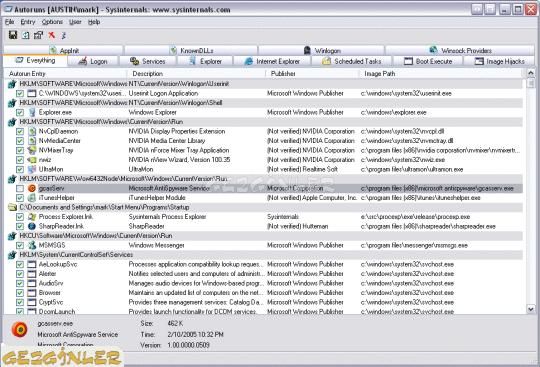Image resolution: width=540 pixels, height=367 pixels.
Task: Open the Scheduled Tasks tab
Action: coord(351,61)
